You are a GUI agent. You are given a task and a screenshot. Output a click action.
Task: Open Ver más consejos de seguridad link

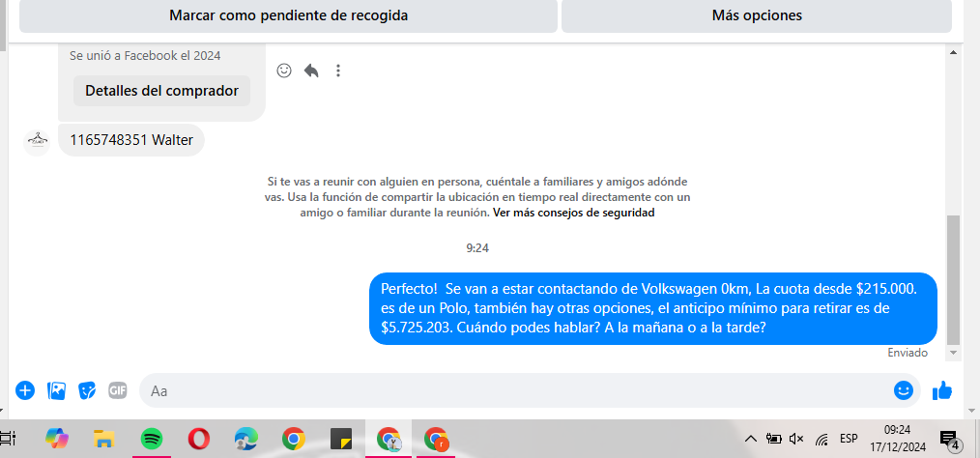[x=574, y=213]
